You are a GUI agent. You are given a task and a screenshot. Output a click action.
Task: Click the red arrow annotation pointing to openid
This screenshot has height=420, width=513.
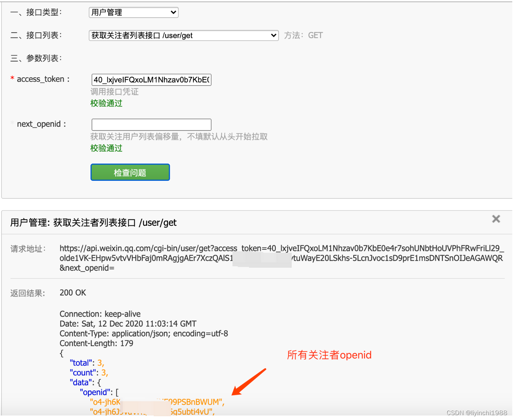pos(249,382)
